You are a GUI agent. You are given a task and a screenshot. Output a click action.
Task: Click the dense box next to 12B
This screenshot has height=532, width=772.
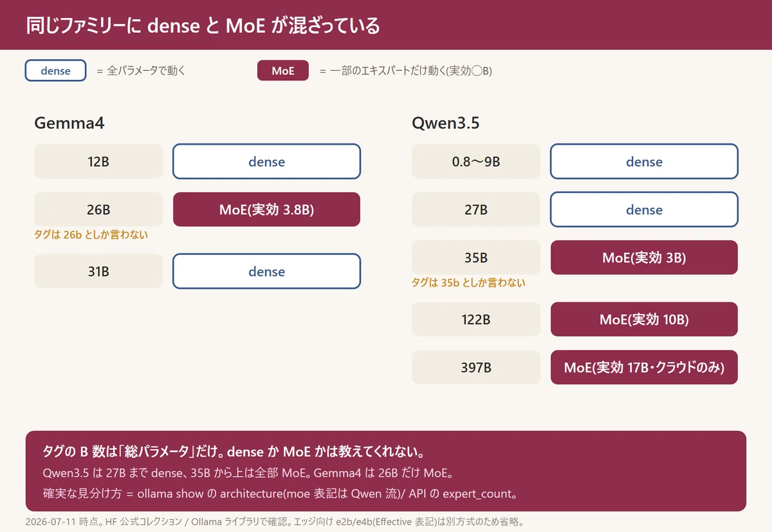tap(266, 161)
